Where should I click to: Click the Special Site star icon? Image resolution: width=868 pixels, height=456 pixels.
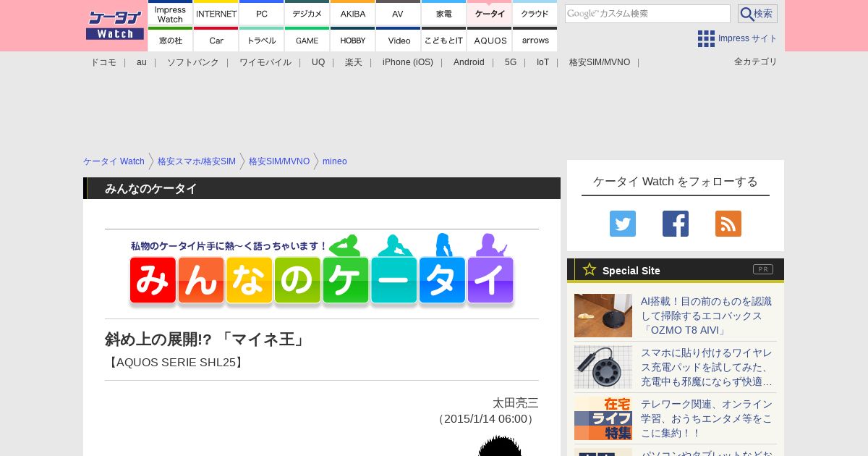pyautogui.click(x=590, y=269)
